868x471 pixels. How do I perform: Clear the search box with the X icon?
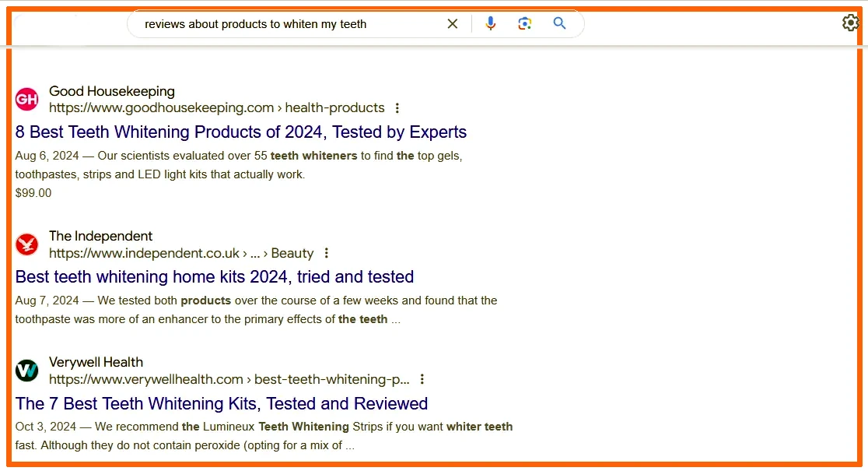(x=453, y=24)
